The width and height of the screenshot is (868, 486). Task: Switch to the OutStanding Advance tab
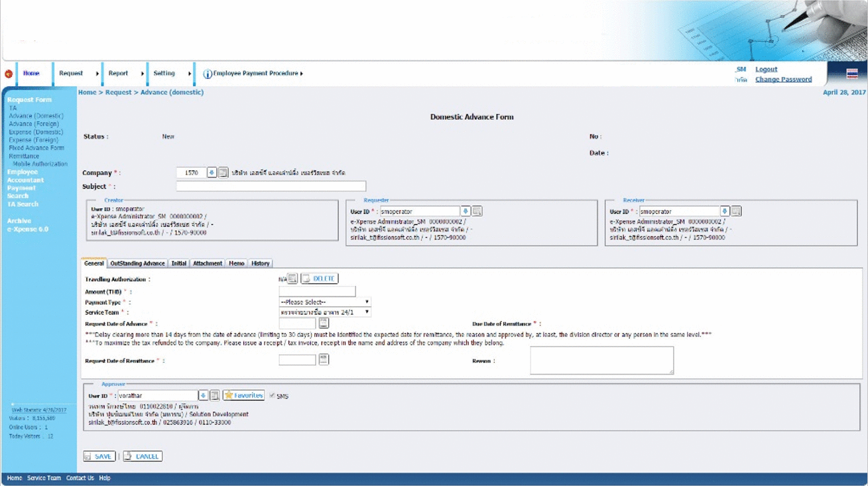click(x=137, y=263)
